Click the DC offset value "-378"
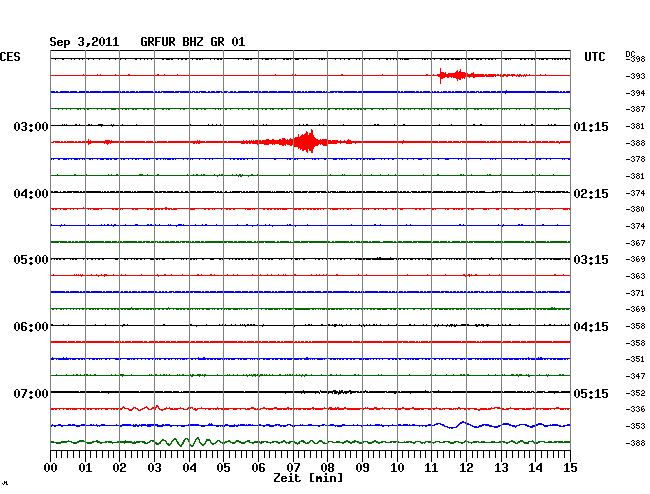This screenshot has height=494, width=650. [635, 159]
